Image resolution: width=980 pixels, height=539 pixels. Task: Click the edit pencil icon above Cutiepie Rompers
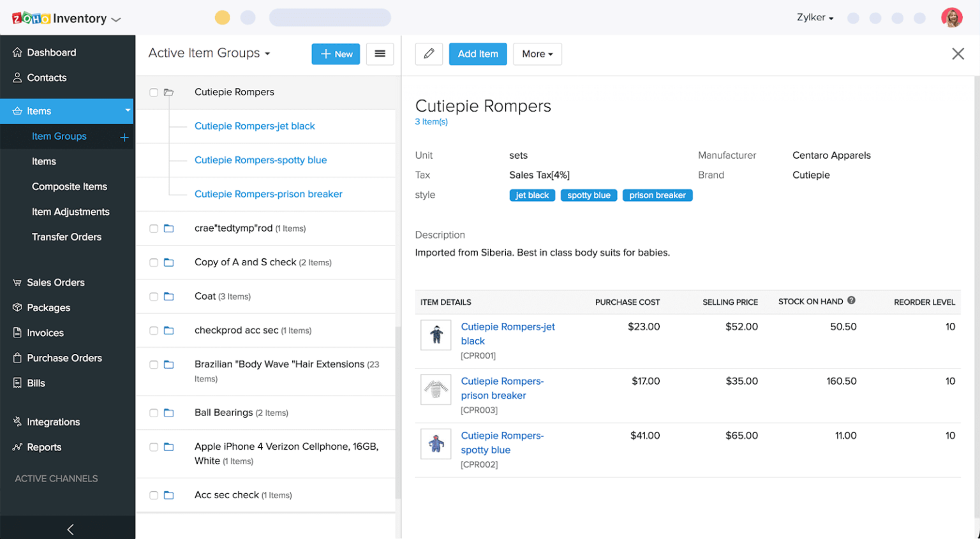pyautogui.click(x=429, y=54)
